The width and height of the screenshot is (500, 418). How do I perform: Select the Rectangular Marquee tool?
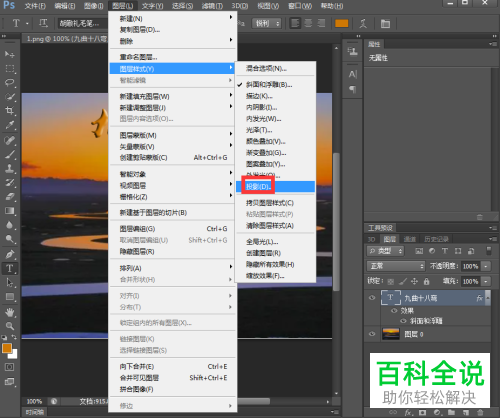(10, 69)
